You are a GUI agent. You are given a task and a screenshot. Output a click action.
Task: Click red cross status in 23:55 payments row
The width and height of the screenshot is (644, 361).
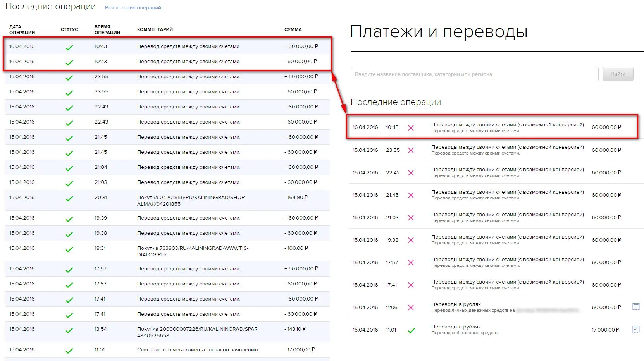click(411, 150)
